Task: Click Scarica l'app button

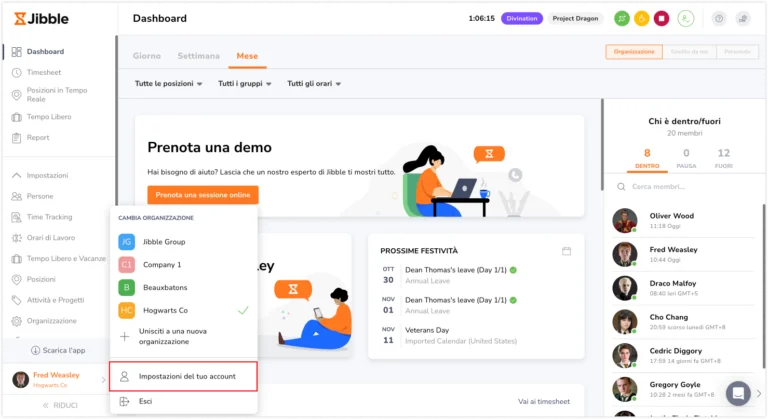Action: [58, 350]
